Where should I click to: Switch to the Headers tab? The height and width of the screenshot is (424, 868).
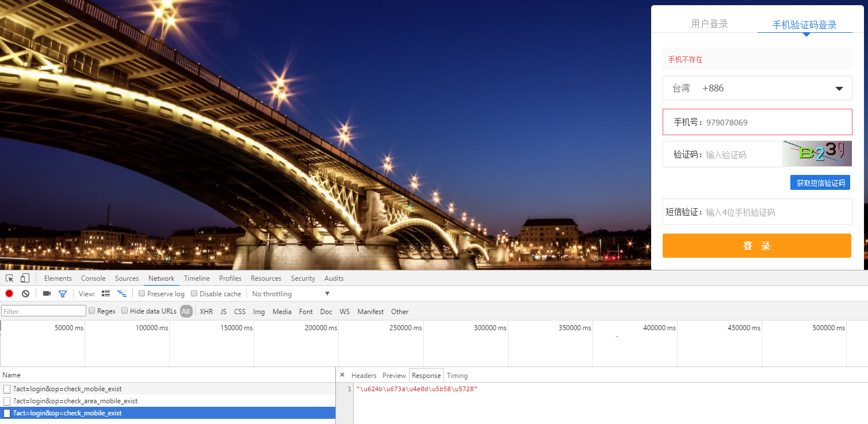click(x=364, y=376)
